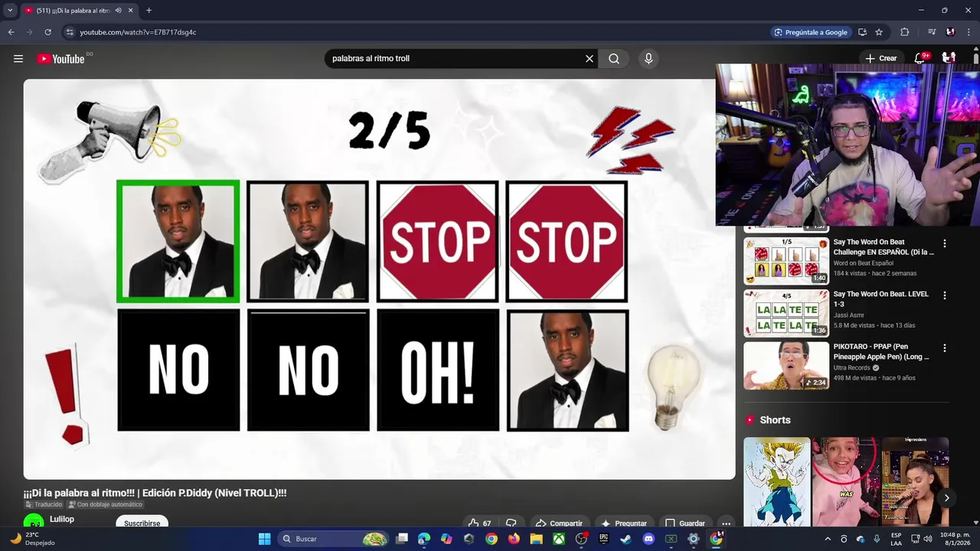Click the video title text
Screen dimensions: 980x551
pos(155,493)
